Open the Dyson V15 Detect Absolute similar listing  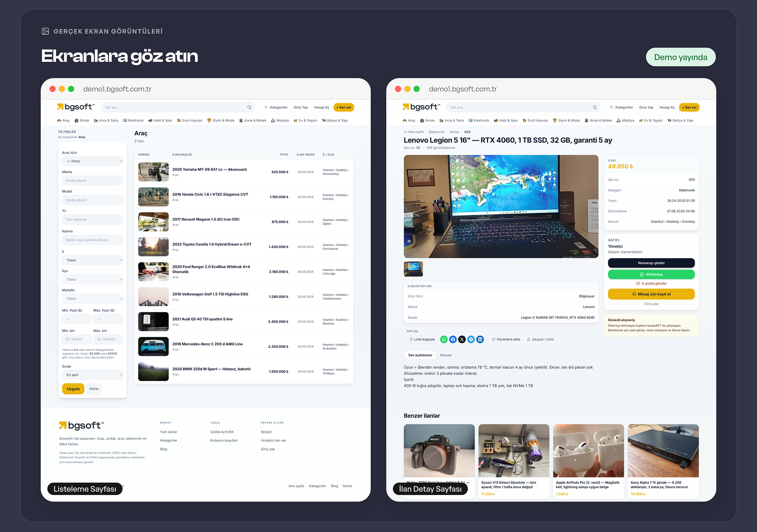514,461
